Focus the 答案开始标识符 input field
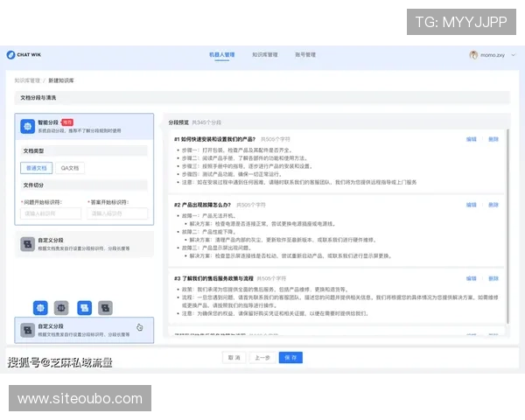This screenshot has height=420, width=525. pyautogui.click(x=117, y=213)
